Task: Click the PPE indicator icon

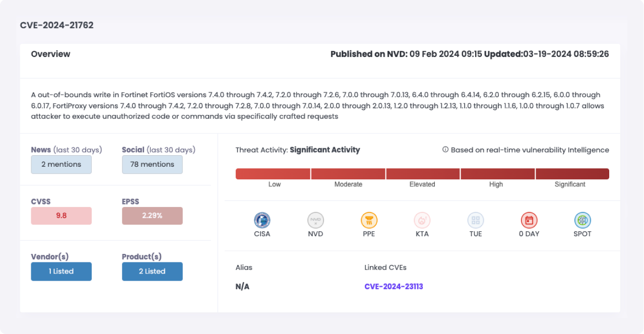Action: 369,220
